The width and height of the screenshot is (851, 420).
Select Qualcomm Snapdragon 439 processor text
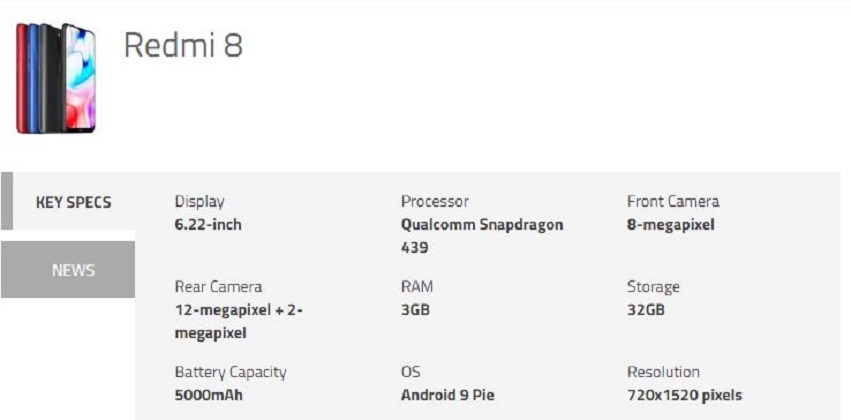pyautogui.click(x=482, y=236)
